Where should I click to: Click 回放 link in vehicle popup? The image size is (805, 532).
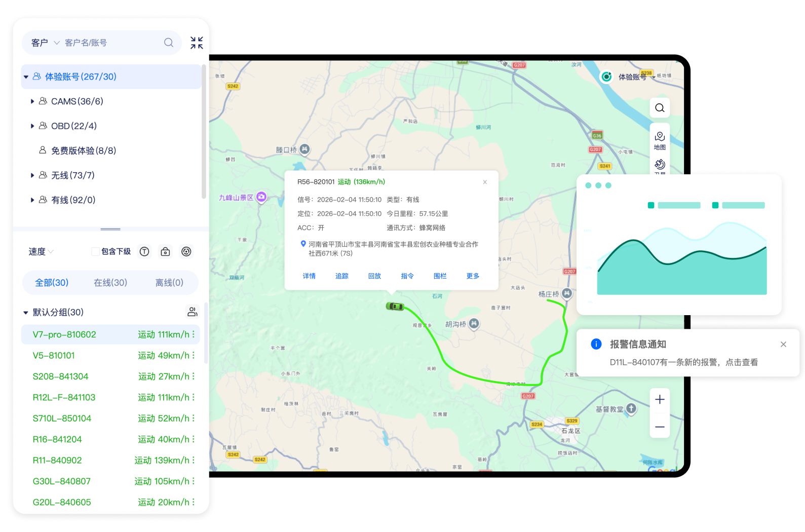click(x=374, y=276)
